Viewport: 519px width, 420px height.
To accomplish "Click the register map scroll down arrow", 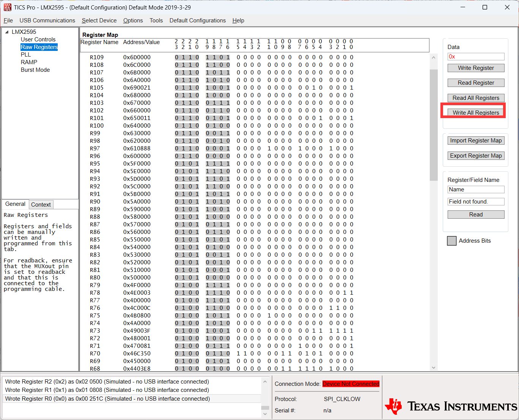I will (x=434, y=368).
